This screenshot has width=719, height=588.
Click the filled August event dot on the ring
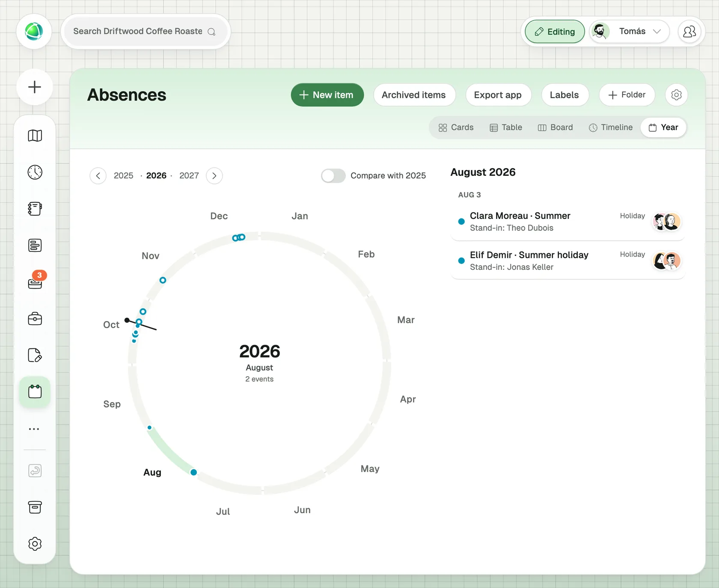pos(194,472)
